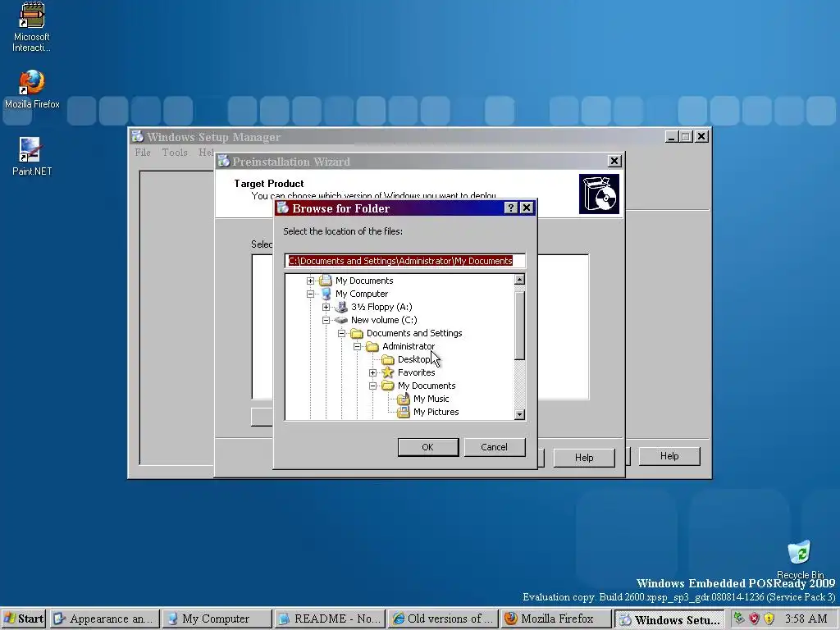Image resolution: width=840 pixels, height=630 pixels.
Task: Click the New volume (C:) drive icon
Action: click(x=340, y=320)
